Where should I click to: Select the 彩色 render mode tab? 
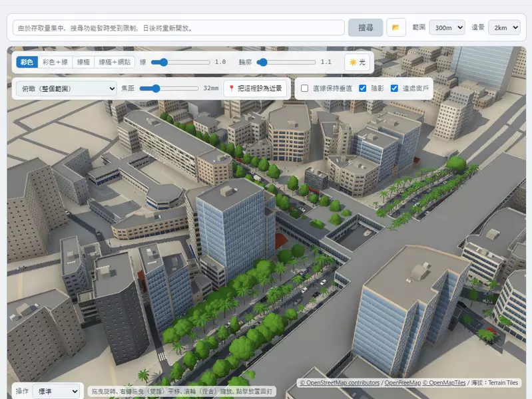27,62
